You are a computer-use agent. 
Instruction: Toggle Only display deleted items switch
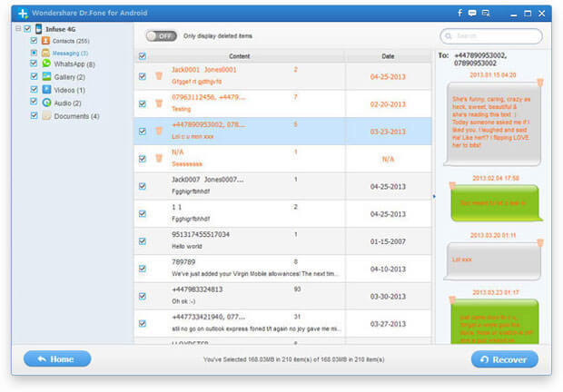[162, 36]
